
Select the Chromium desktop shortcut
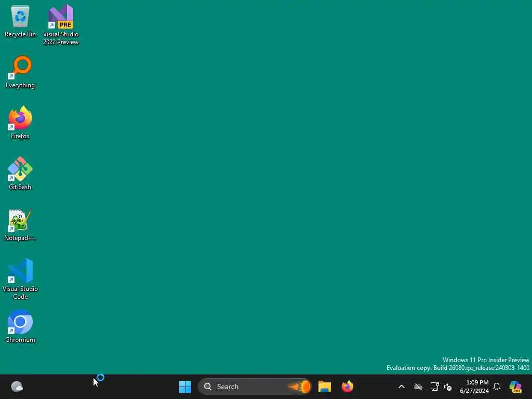point(20,326)
